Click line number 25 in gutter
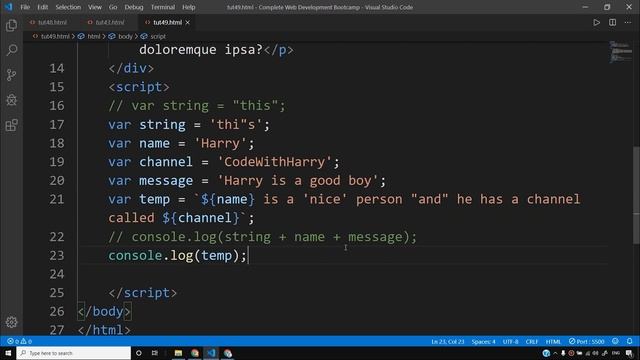640x360 pixels. pos(57,293)
